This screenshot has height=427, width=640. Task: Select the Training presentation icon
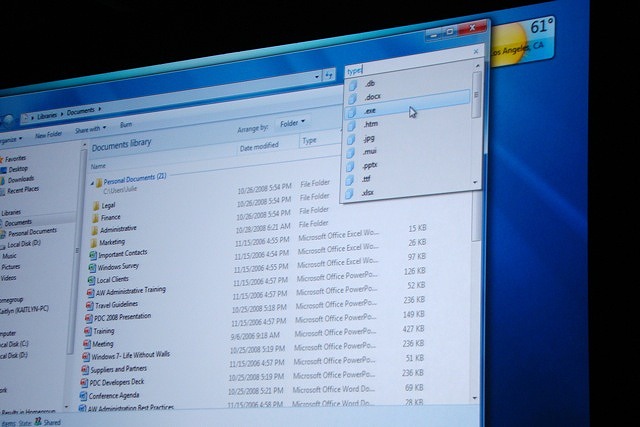tap(88, 331)
